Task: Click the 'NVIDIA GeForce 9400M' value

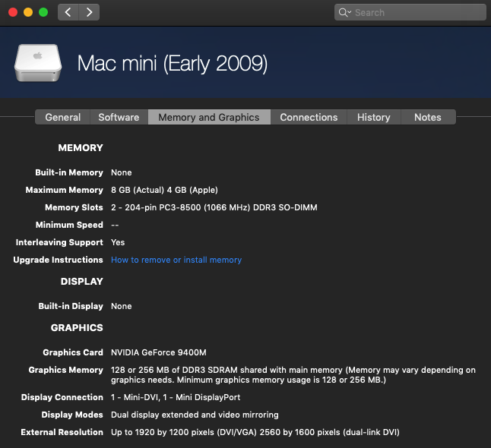Action: point(159,352)
